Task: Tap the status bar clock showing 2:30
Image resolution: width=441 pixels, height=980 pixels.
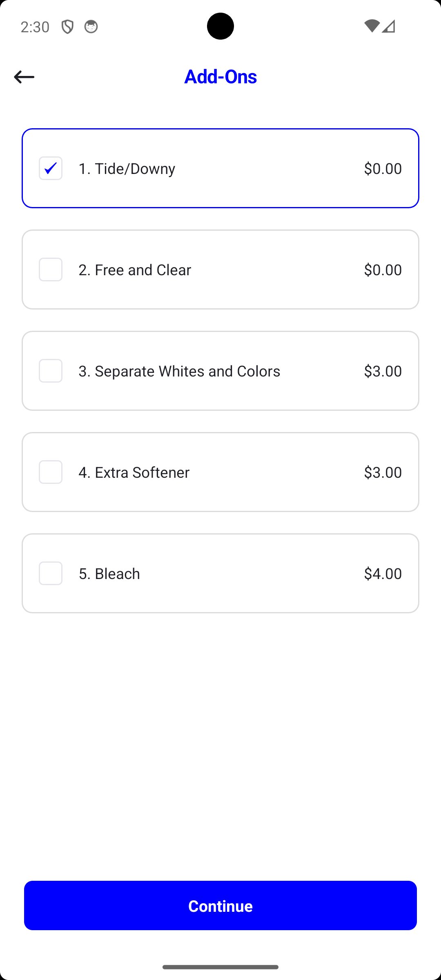Action: tap(35, 27)
